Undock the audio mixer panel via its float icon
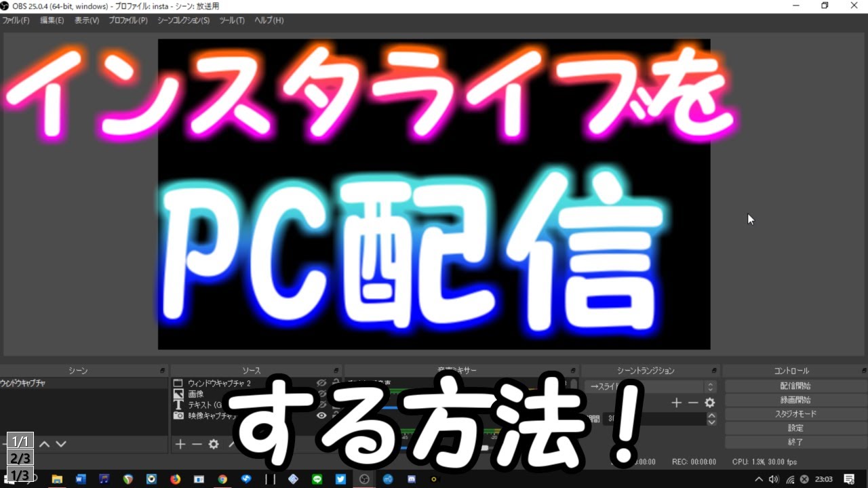868x488 pixels. [x=574, y=371]
